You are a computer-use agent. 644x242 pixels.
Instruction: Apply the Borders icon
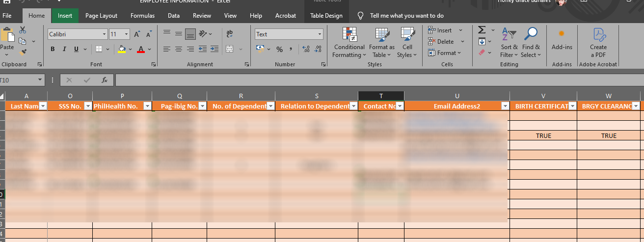pos(98,49)
